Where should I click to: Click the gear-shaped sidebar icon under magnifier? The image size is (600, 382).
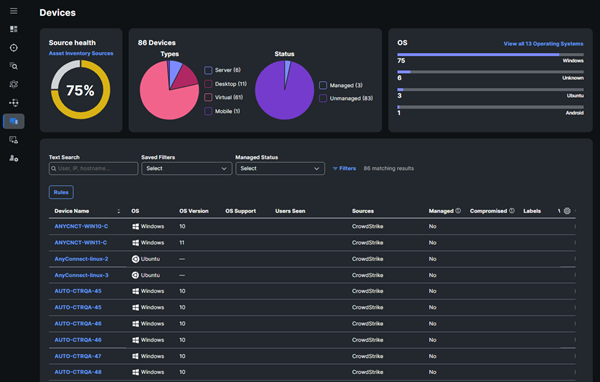click(14, 84)
